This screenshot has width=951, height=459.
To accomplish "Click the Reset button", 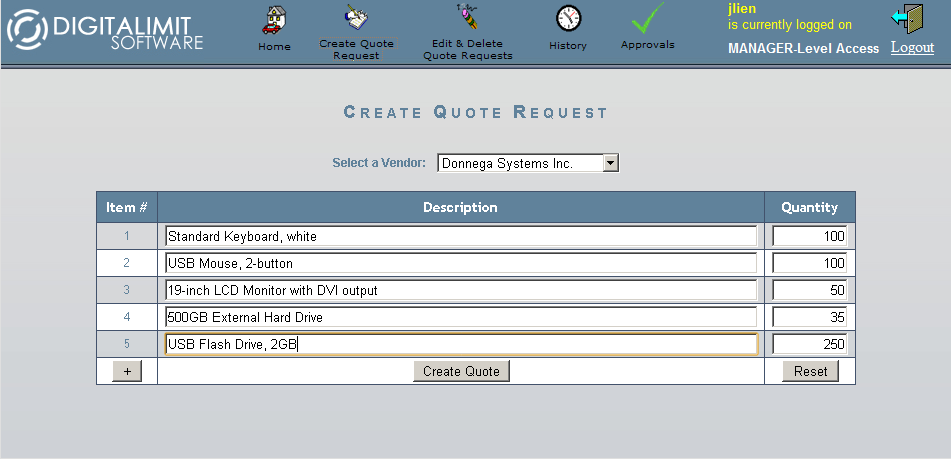I will click(810, 371).
